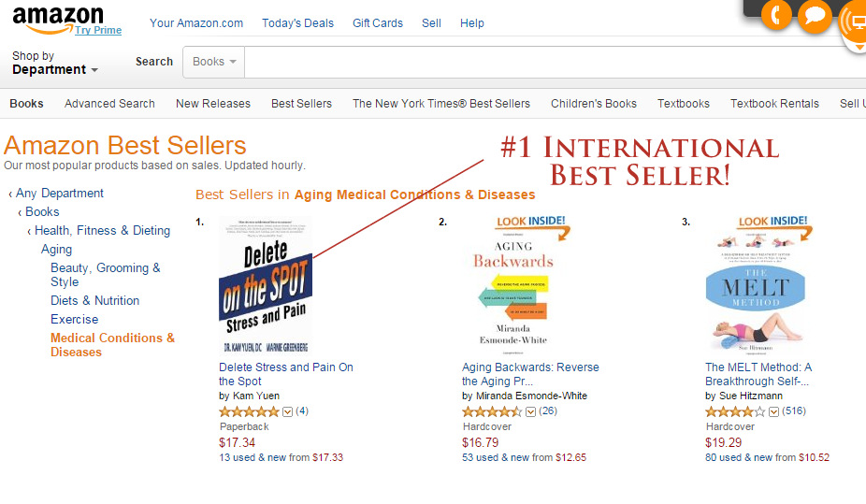Click the orange chat bubble icon
This screenshot has width=866, height=504.
815,15
